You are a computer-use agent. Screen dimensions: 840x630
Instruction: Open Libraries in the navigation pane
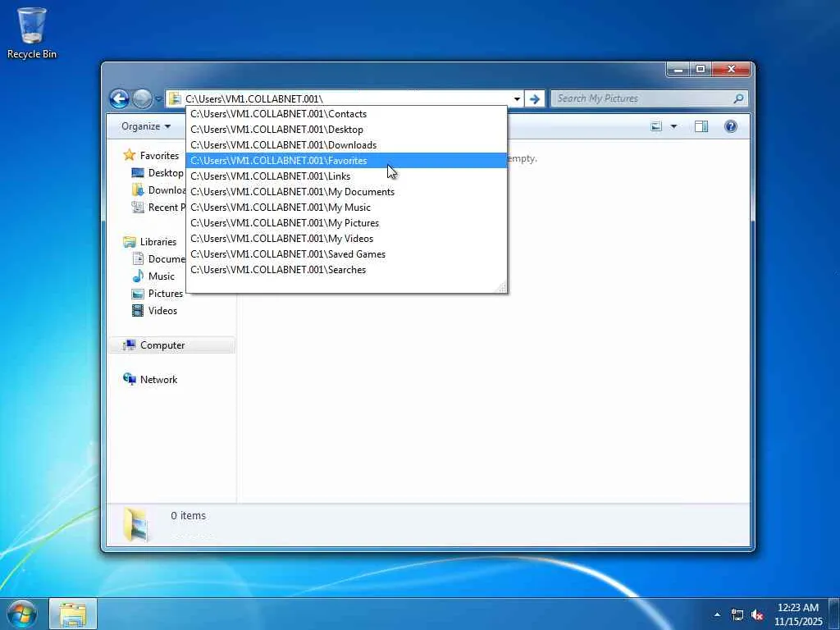[158, 242]
